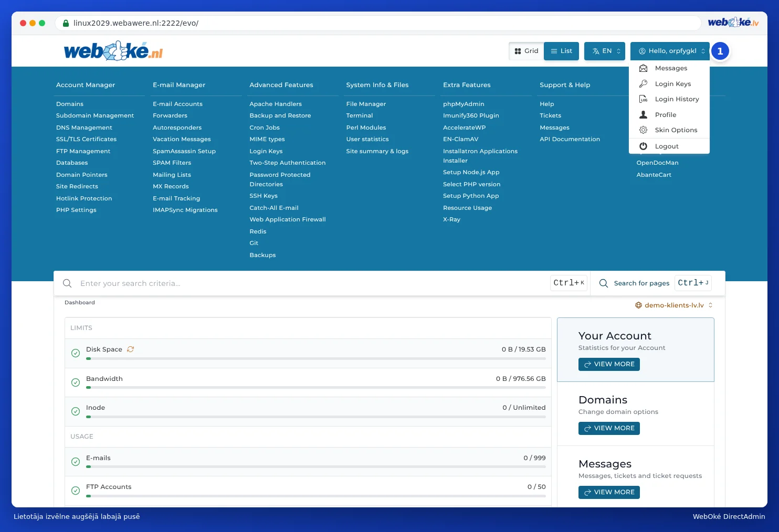Open the SPAM Filters link
This screenshot has height=532, width=779.
tap(172, 163)
